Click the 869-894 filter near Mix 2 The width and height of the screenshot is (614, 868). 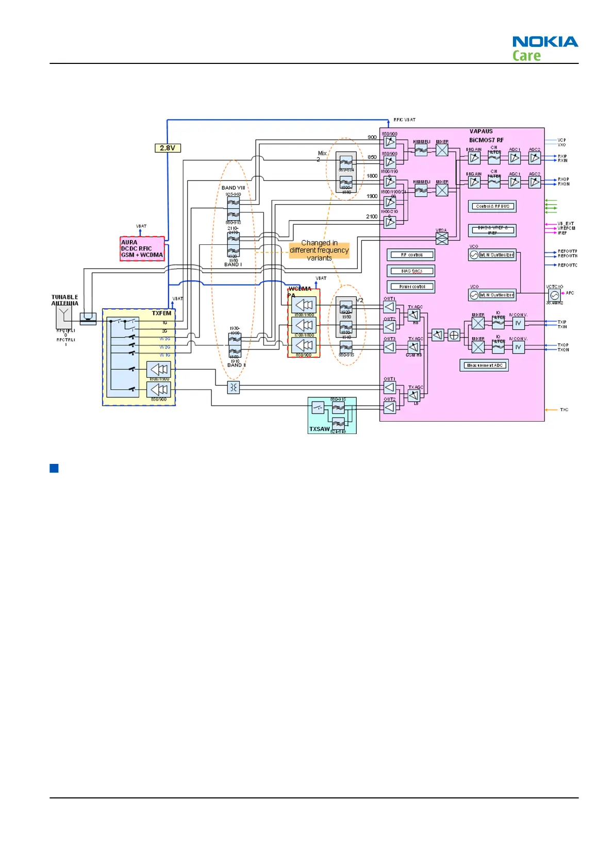(x=346, y=162)
